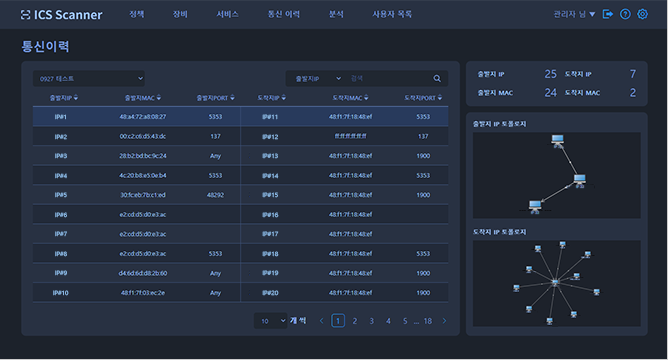The height and width of the screenshot is (360, 668).
Task: Select the IP#2 source cell
Action: [x=61, y=137]
